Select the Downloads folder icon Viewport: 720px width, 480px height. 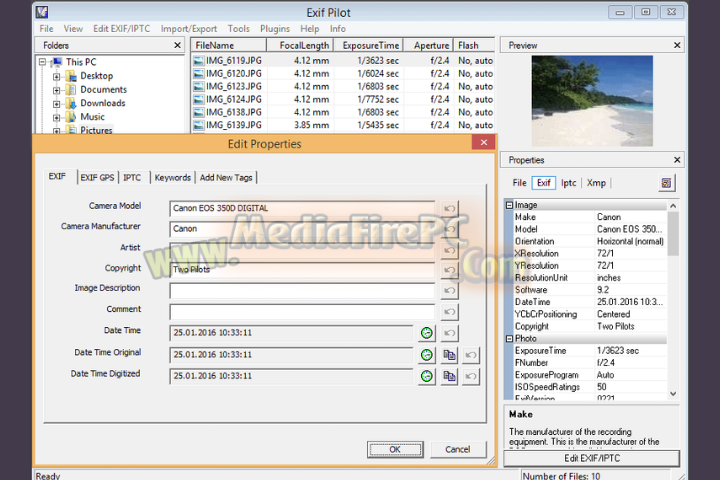[x=71, y=103]
